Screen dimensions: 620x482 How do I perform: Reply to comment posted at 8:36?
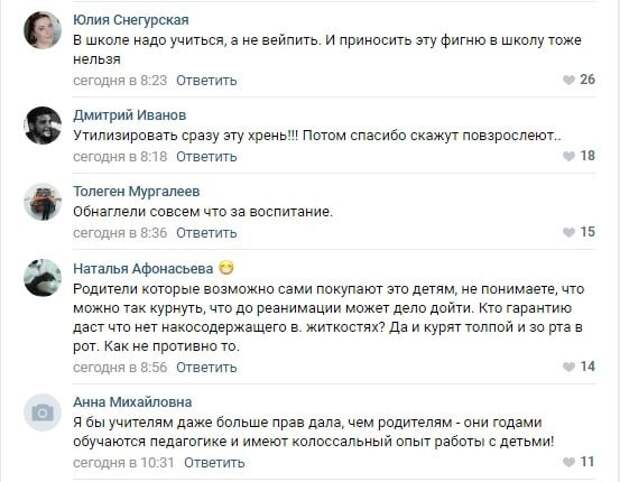(x=206, y=232)
